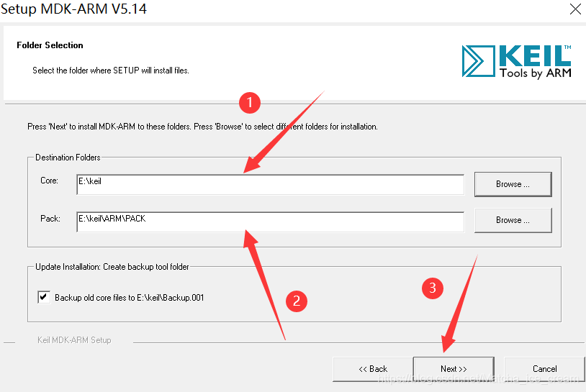Click the 'Update Installation: Create backup tool folder' label
The height and width of the screenshot is (392, 586).
(x=112, y=267)
